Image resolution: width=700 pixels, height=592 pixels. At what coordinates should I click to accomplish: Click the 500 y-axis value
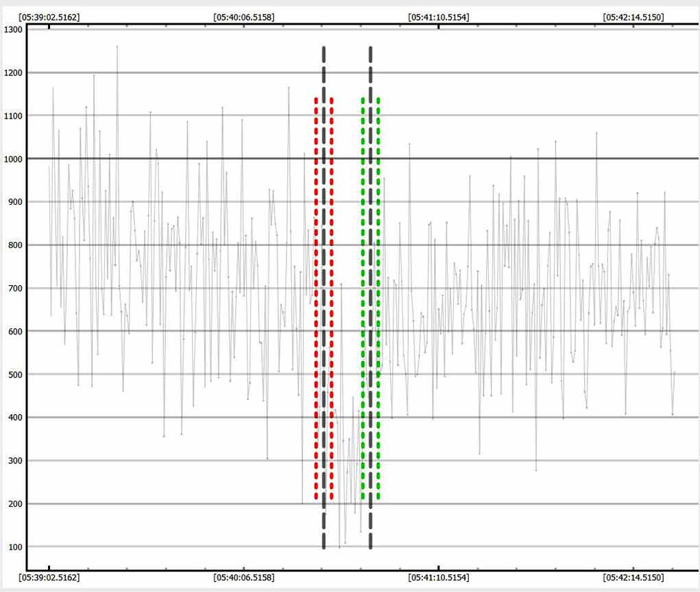pos(15,375)
